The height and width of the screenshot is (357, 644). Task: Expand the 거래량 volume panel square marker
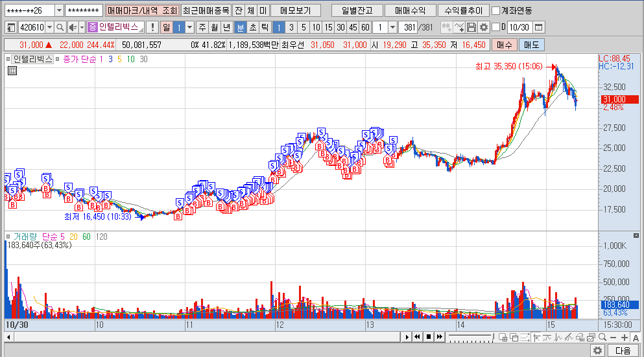pos(8,236)
